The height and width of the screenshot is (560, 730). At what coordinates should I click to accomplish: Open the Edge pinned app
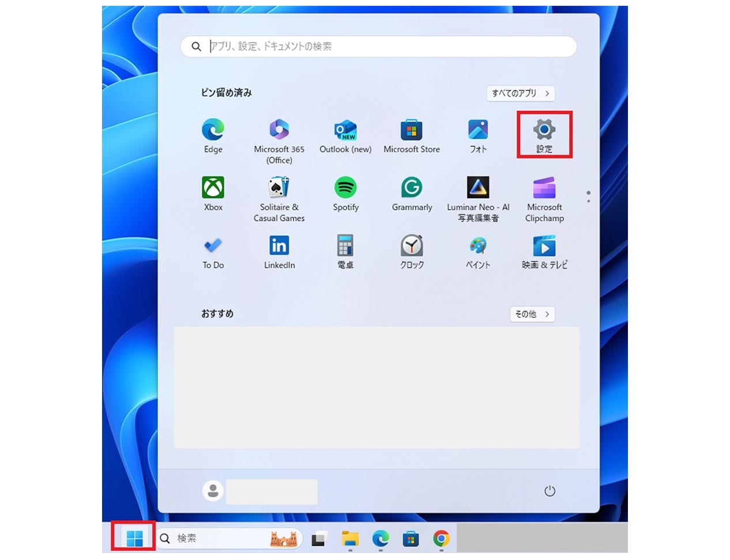pyautogui.click(x=213, y=136)
